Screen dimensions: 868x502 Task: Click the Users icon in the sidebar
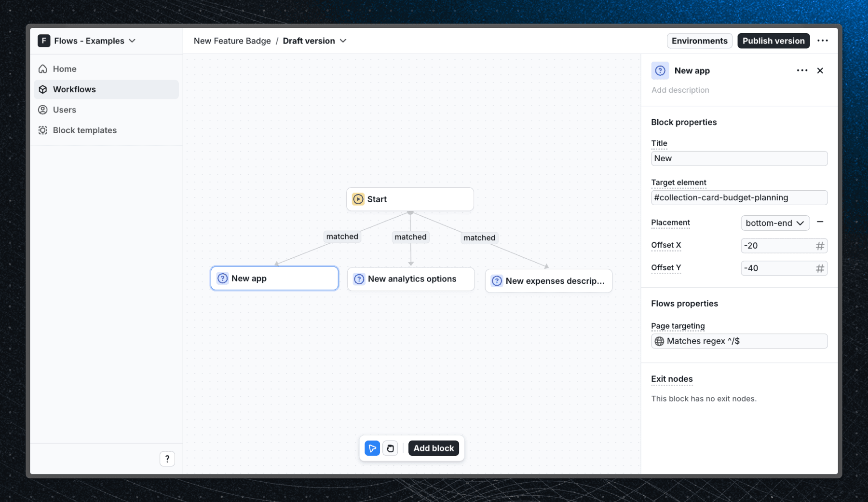click(x=43, y=110)
